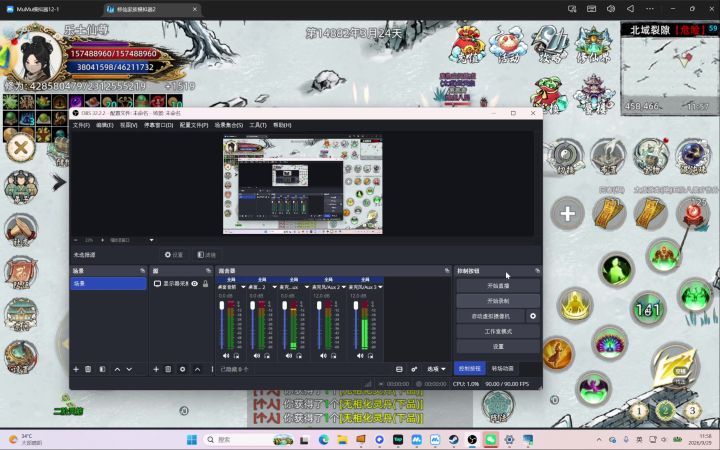This screenshot has height=450, width=720.
Task: Mute the third mixer channel speaker
Action: coord(289,355)
